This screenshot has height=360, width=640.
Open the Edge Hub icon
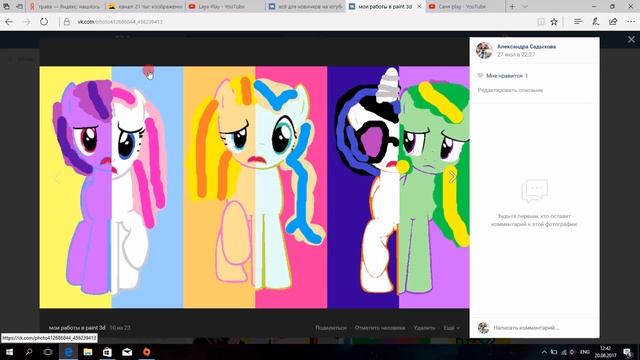578,22
